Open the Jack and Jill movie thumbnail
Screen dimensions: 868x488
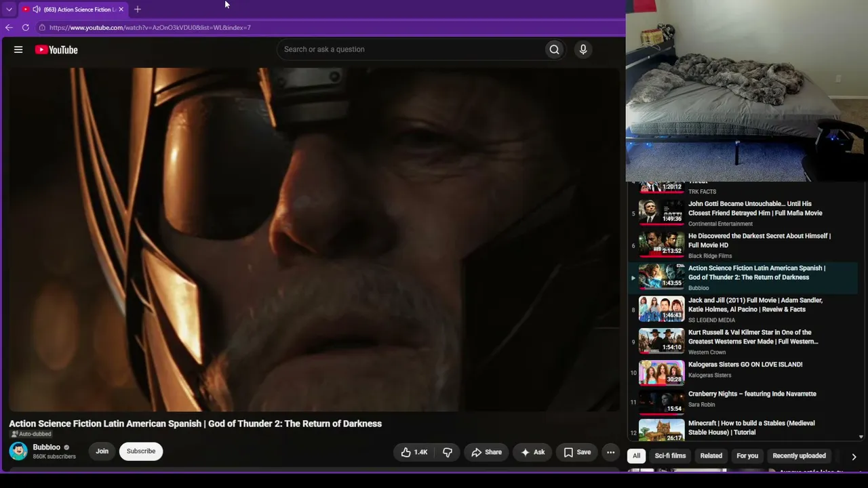(x=661, y=308)
